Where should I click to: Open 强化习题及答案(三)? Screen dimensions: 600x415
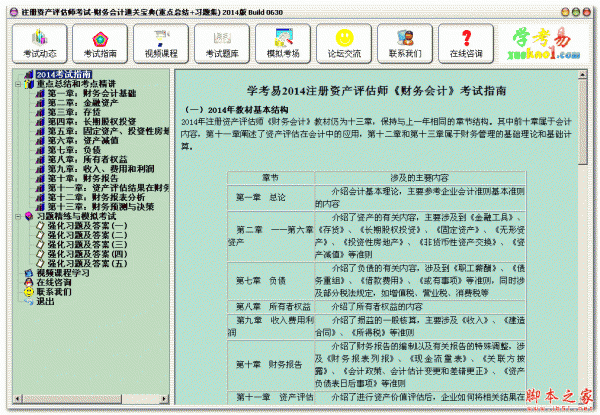click(87, 245)
